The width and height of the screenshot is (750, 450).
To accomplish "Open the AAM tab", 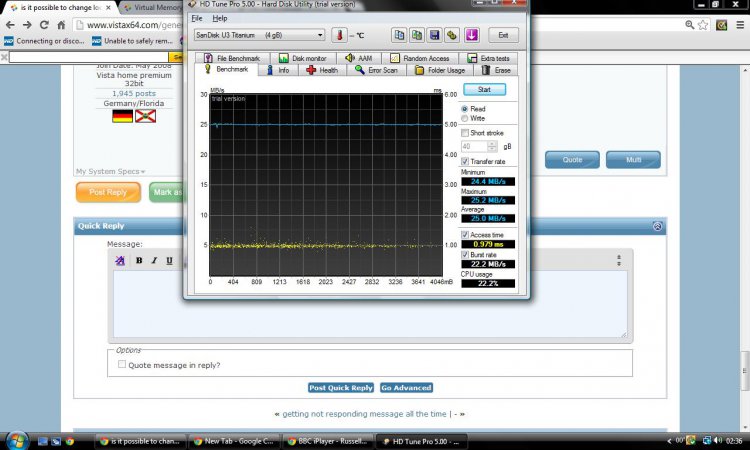I will tap(358, 58).
